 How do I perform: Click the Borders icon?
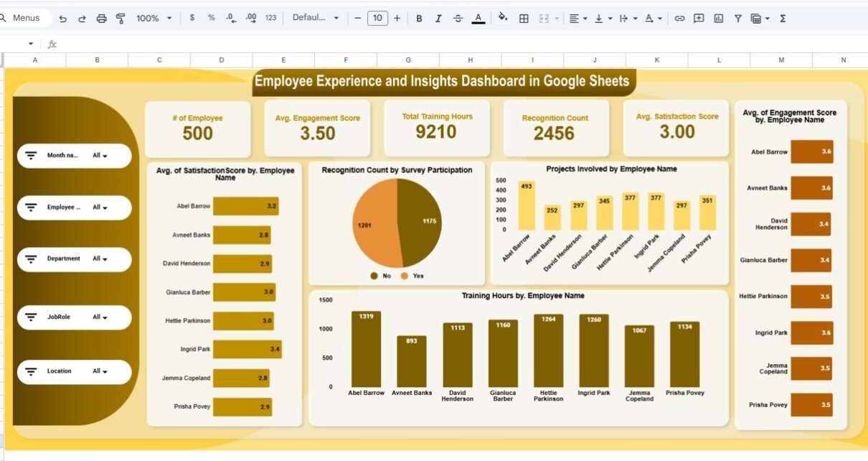coord(524,19)
